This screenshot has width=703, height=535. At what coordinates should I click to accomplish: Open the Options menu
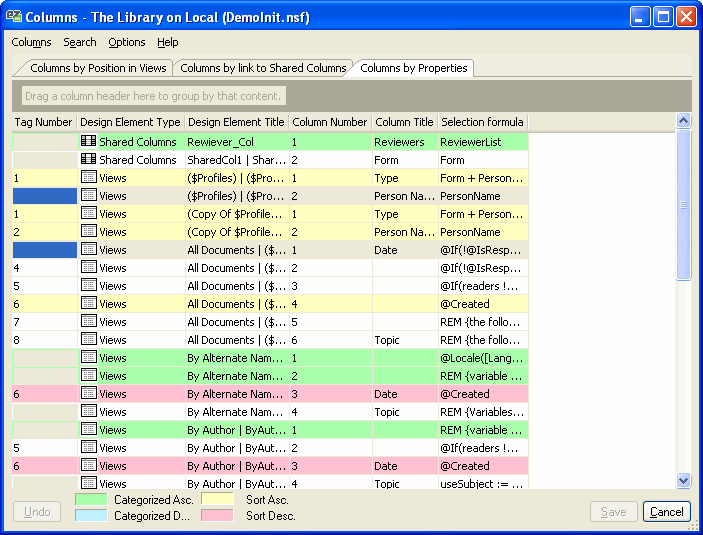pyautogui.click(x=127, y=42)
